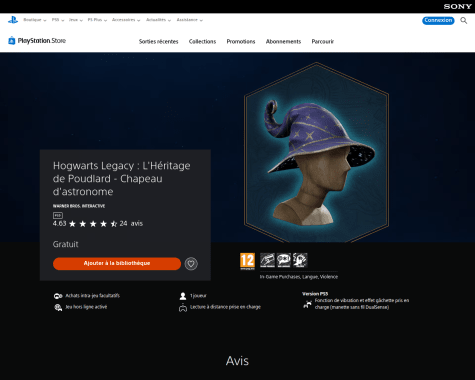Expand the Actualités dropdown menu

tap(158, 20)
